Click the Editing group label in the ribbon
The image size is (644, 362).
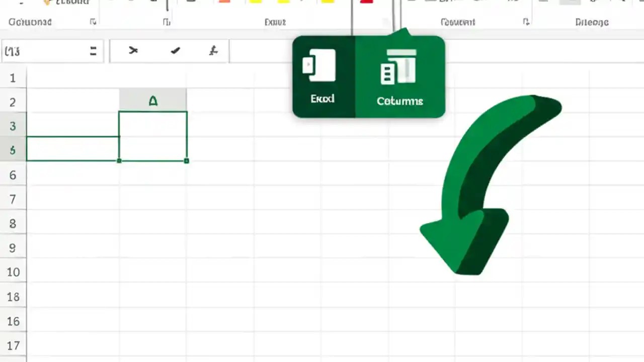[592, 22]
